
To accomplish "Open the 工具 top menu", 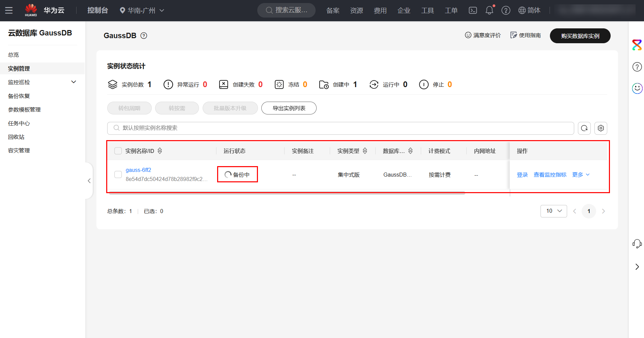I will click(x=428, y=10).
